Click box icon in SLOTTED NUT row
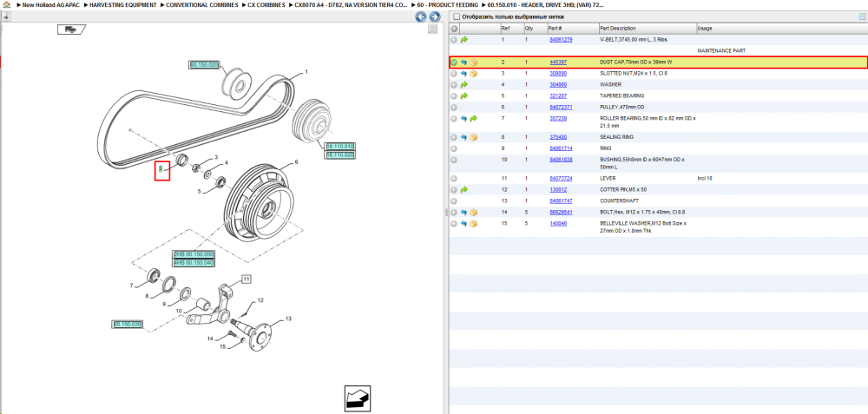This screenshot has width=868, height=414. [x=473, y=74]
